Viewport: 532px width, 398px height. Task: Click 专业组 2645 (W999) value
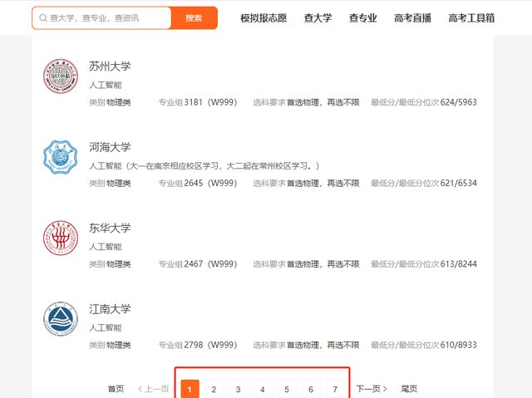[210, 184]
